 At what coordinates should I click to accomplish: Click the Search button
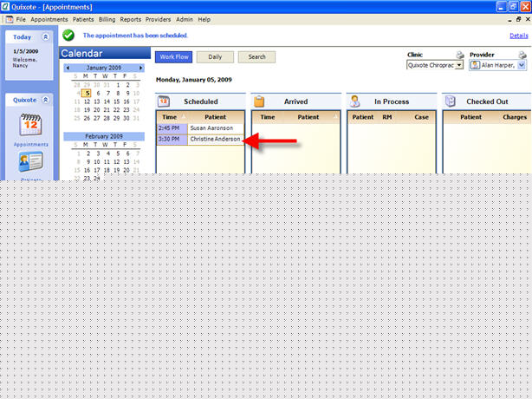pos(256,57)
